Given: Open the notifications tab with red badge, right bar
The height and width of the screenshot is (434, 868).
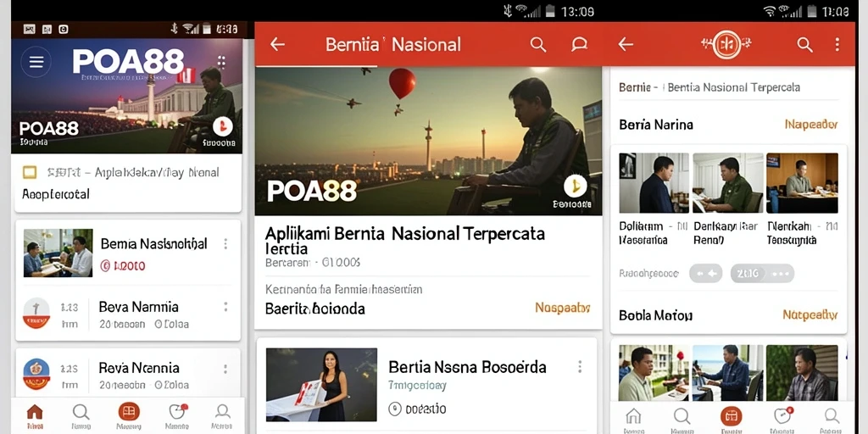Looking at the screenshot, I should 782,420.
